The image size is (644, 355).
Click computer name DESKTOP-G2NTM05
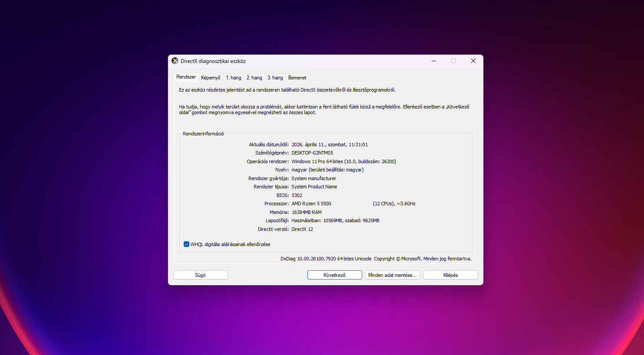pyautogui.click(x=312, y=153)
